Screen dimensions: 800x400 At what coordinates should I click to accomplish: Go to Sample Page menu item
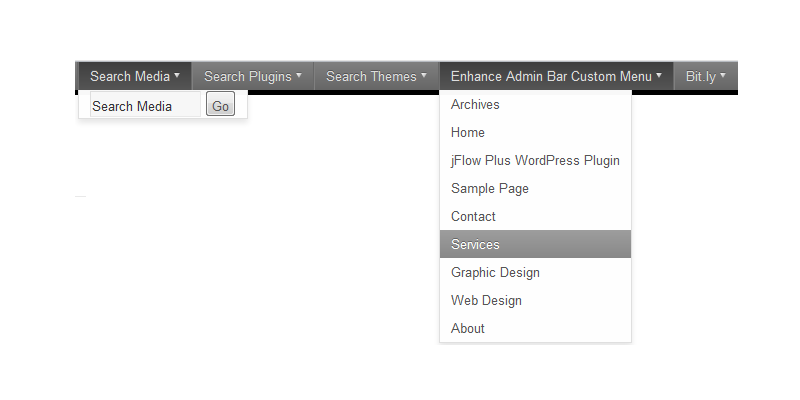[490, 188]
